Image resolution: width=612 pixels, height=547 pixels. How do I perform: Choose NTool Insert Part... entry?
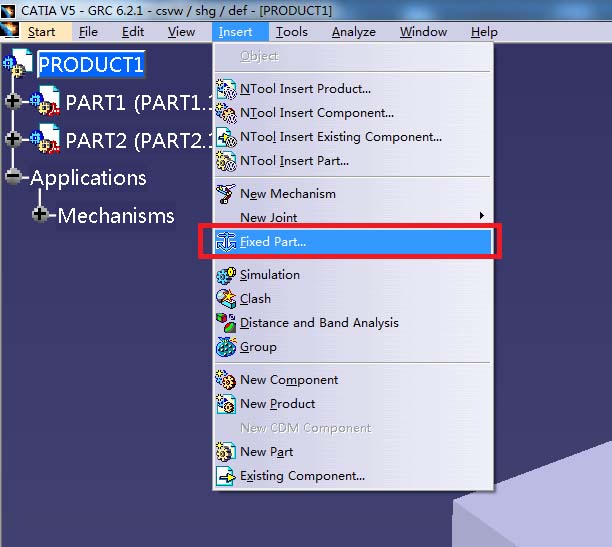point(353,161)
